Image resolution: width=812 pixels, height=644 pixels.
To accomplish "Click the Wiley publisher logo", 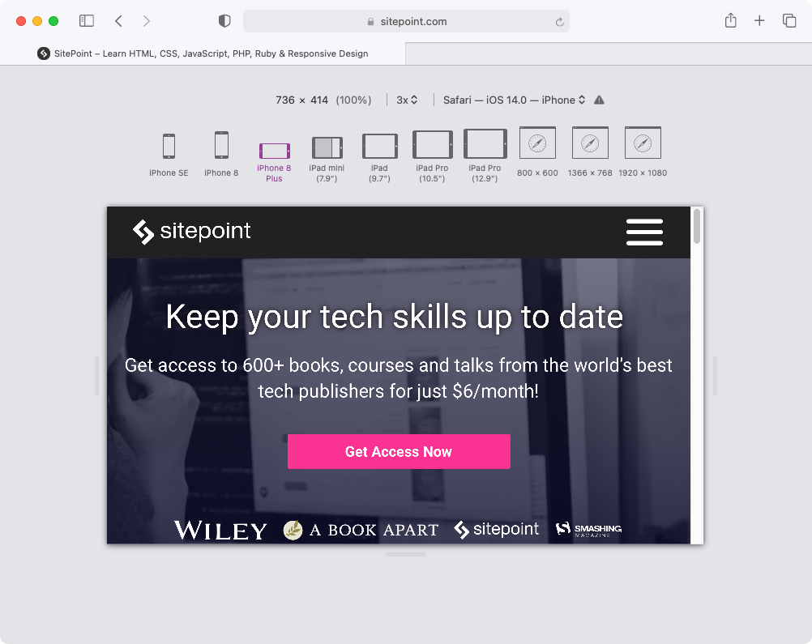I will (220, 531).
